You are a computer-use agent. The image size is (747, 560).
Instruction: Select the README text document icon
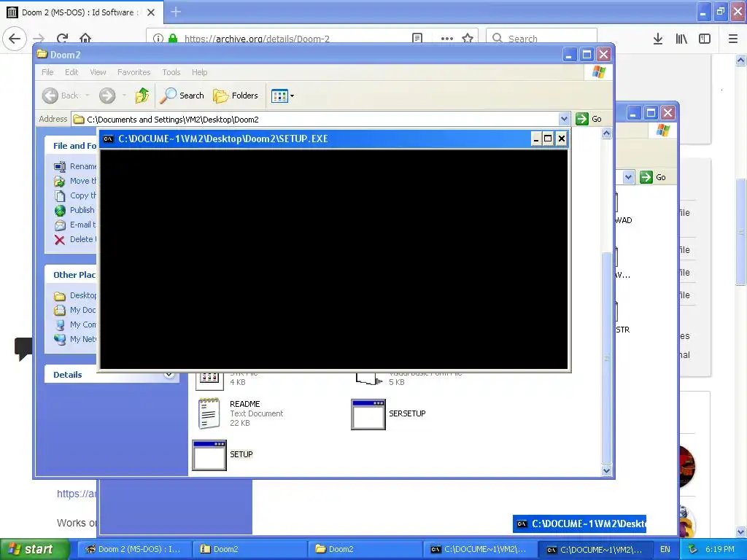point(209,413)
